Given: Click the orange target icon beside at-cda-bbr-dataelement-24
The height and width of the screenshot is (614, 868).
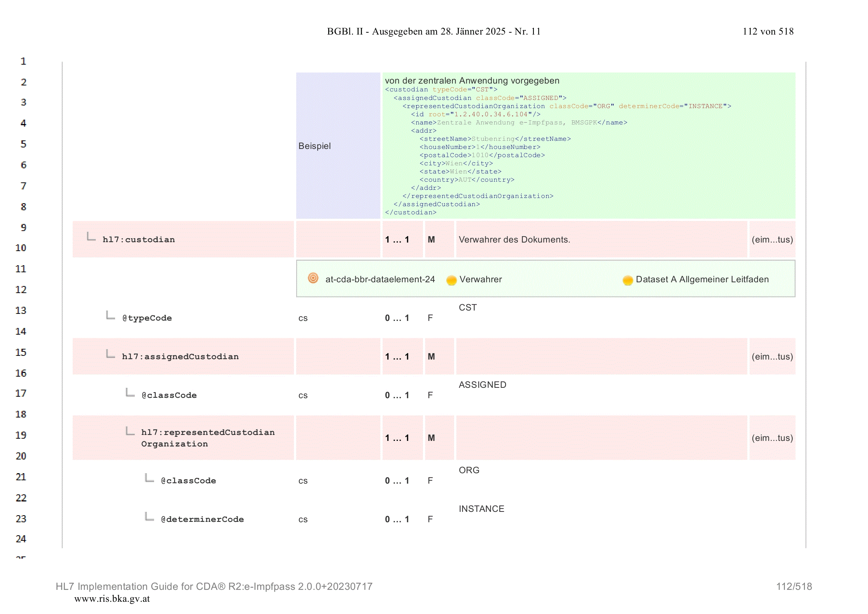Looking at the screenshot, I should tap(313, 278).
